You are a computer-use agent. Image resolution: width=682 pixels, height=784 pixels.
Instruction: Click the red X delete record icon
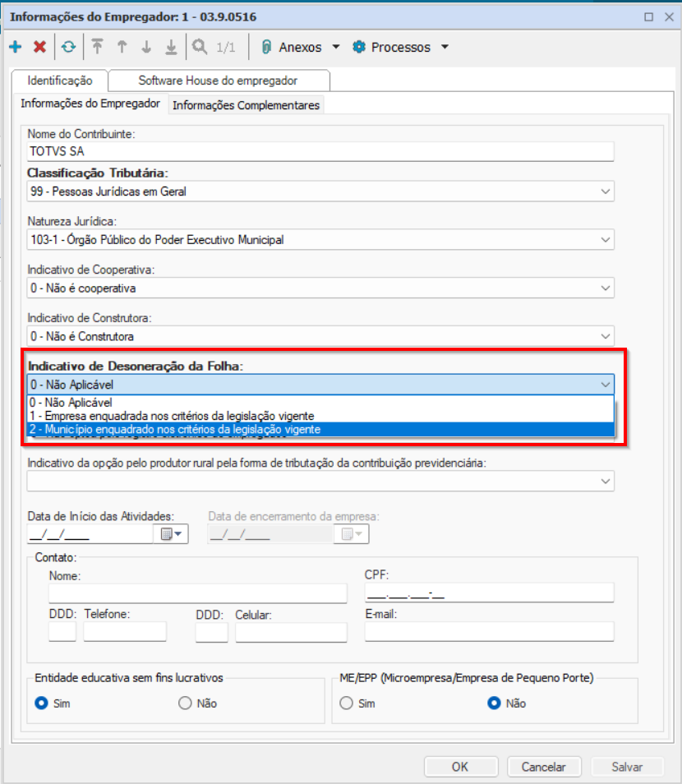(x=39, y=48)
